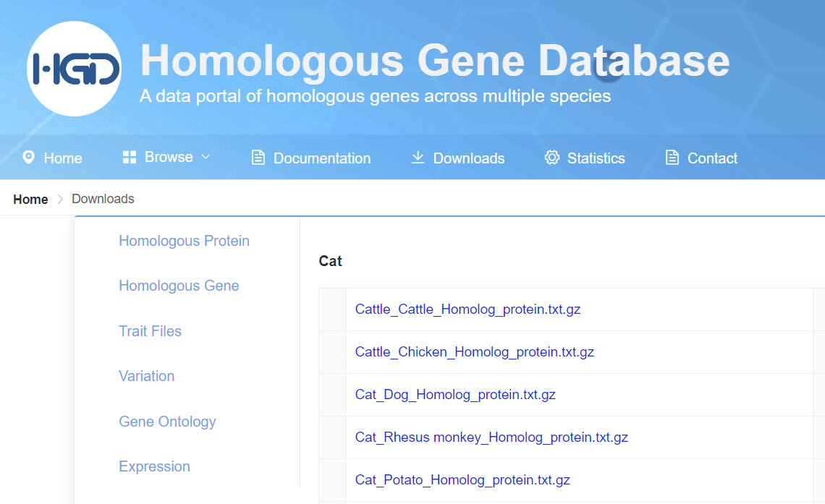825x504 pixels.
Task: Open the Expression downloads section
Action: coord(154,466)
